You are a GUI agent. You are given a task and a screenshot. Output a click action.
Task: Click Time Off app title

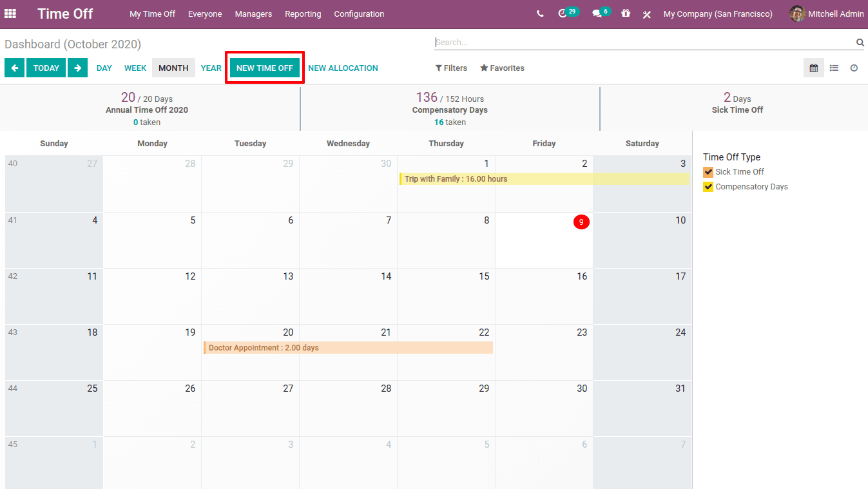pyautogui.click(x=65, y=14)
